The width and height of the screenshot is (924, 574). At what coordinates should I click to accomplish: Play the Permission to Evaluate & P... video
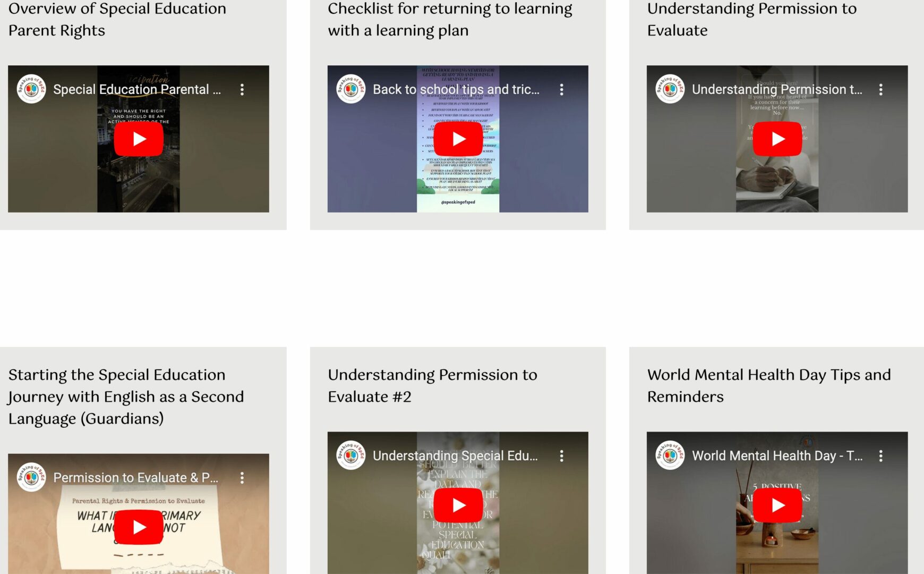(139, 527)
